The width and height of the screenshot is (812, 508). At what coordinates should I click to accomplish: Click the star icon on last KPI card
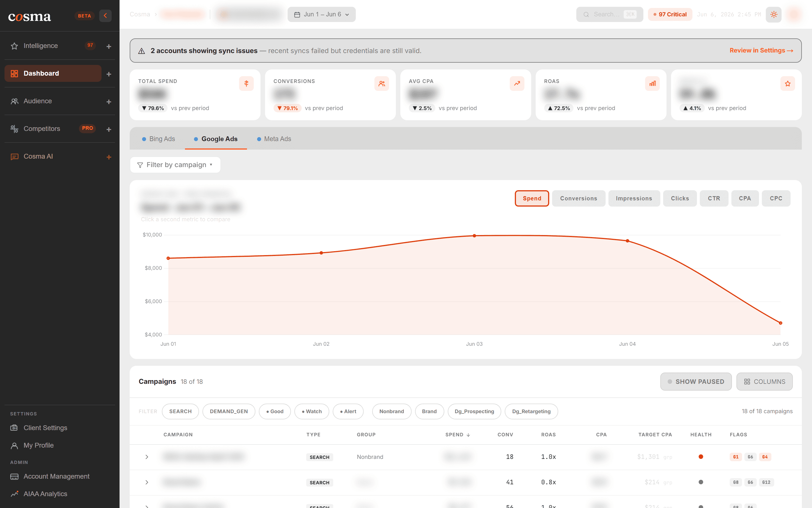tap(787, 83)
